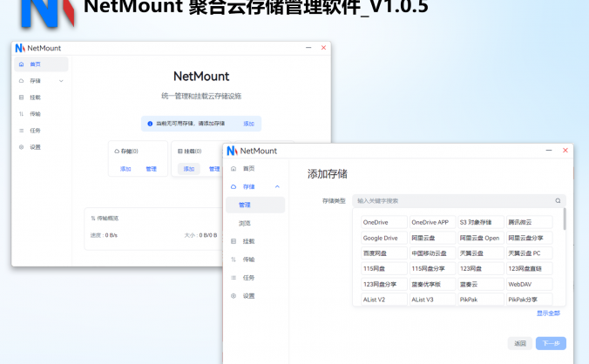This screenshot has width=589, height=364.
Task: Click the NetMount logo in the back window title bar
Action: [20, 48]
